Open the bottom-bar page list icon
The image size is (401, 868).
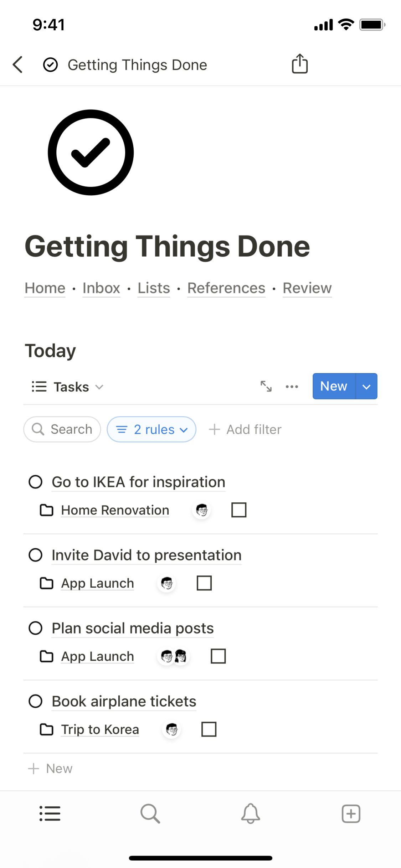pos(50,813)
